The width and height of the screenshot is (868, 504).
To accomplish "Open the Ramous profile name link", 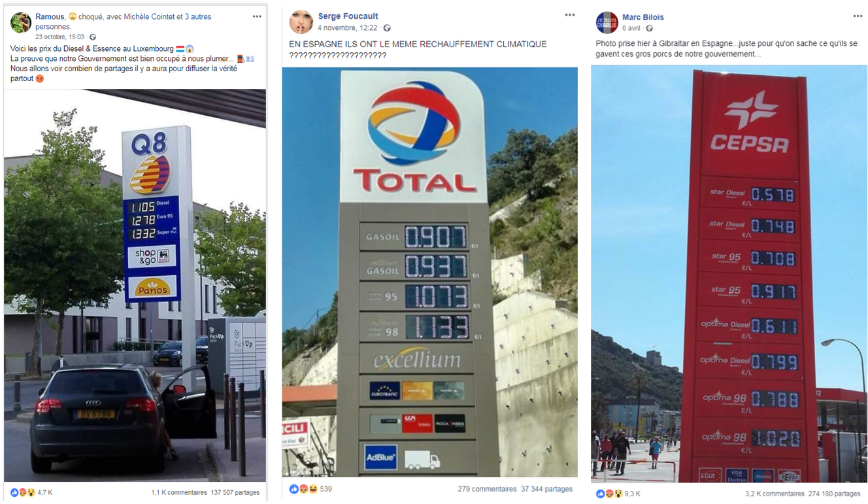I will click(x=50, y=16).
